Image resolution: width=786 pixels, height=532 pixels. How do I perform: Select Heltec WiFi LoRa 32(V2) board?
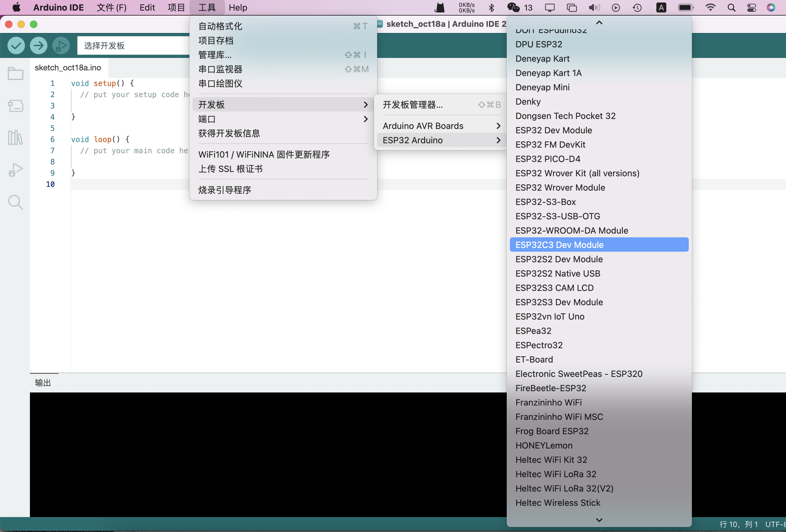[599, 488]
